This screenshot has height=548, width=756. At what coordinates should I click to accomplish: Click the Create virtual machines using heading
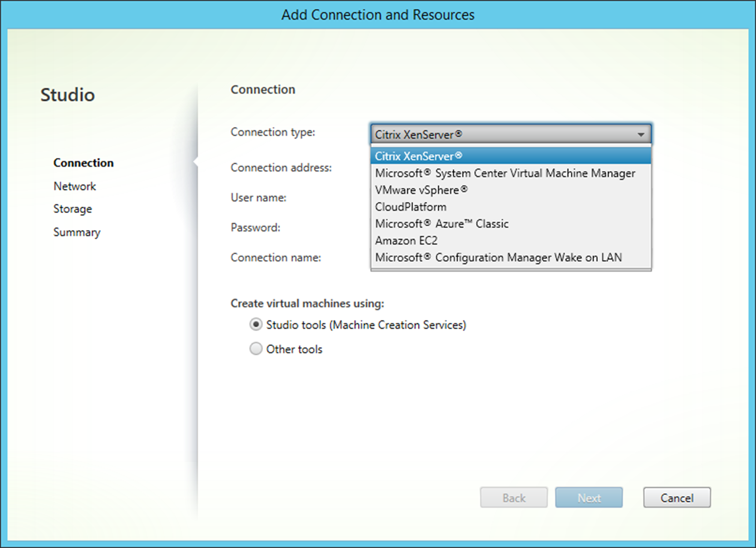coord(307,303)
